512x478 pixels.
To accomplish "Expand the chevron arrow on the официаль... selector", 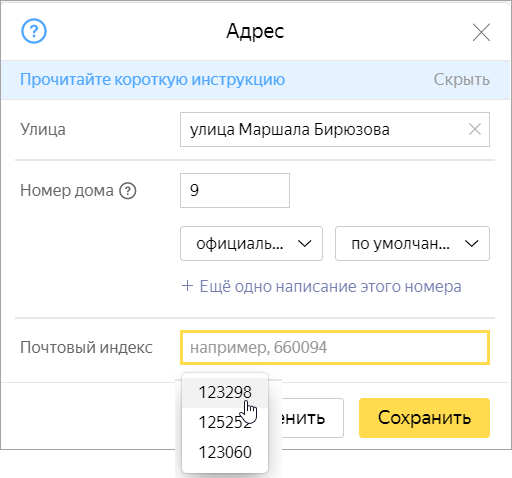I will pos(305,244).
